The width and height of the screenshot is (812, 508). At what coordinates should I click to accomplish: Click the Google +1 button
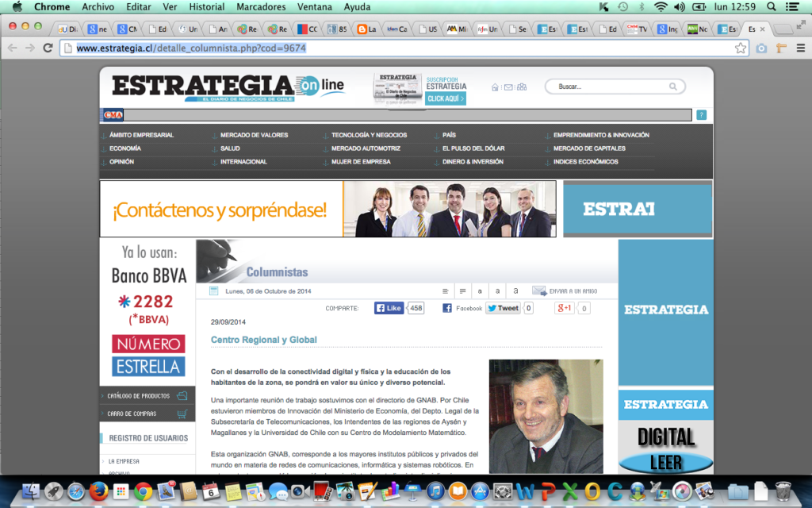[x=564, y=308]
